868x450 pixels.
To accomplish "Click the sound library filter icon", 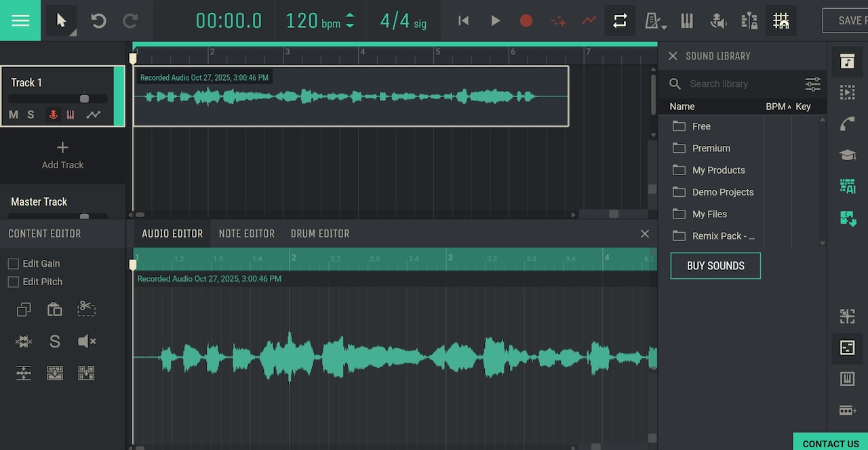I will tap(812, 84).
